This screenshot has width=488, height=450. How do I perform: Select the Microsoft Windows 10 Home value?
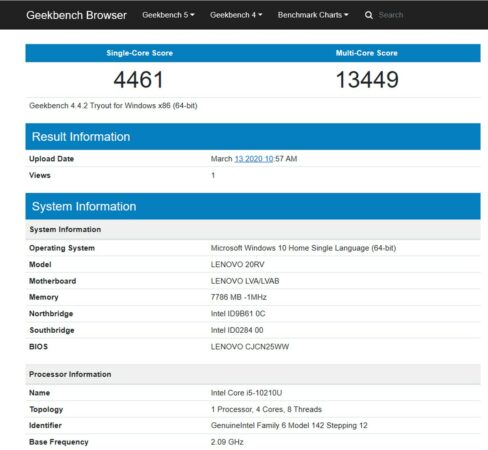click(303, 248)
